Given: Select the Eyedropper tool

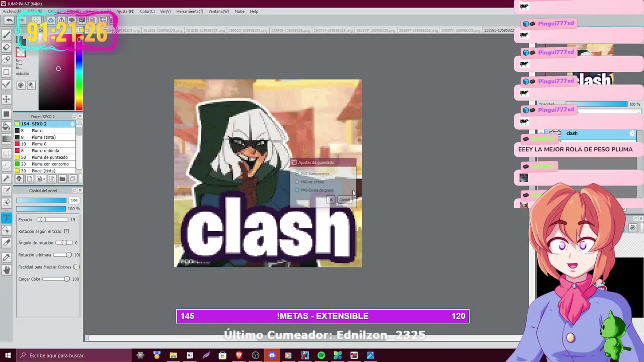Looking at the screenshot, I should (7, 257).
